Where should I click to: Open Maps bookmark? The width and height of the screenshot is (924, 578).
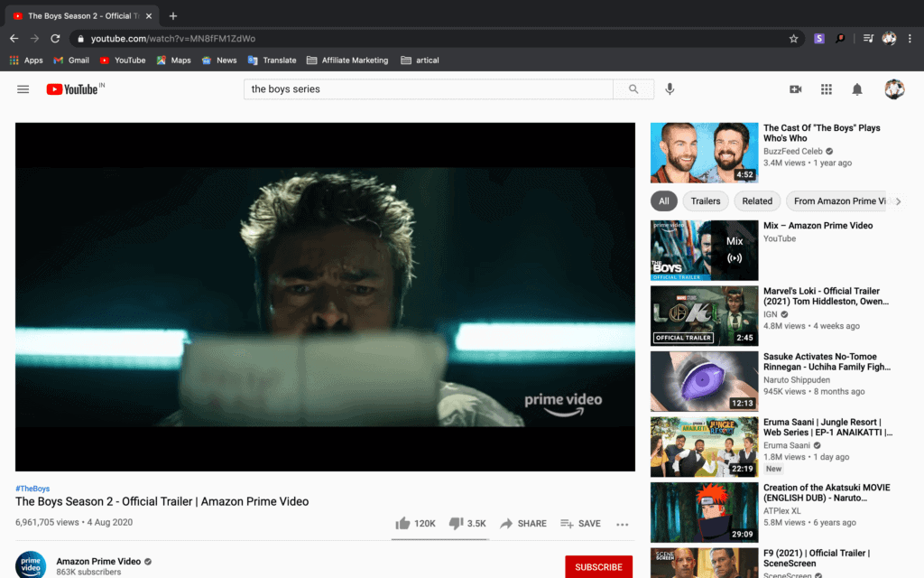(x=174, y=61)
